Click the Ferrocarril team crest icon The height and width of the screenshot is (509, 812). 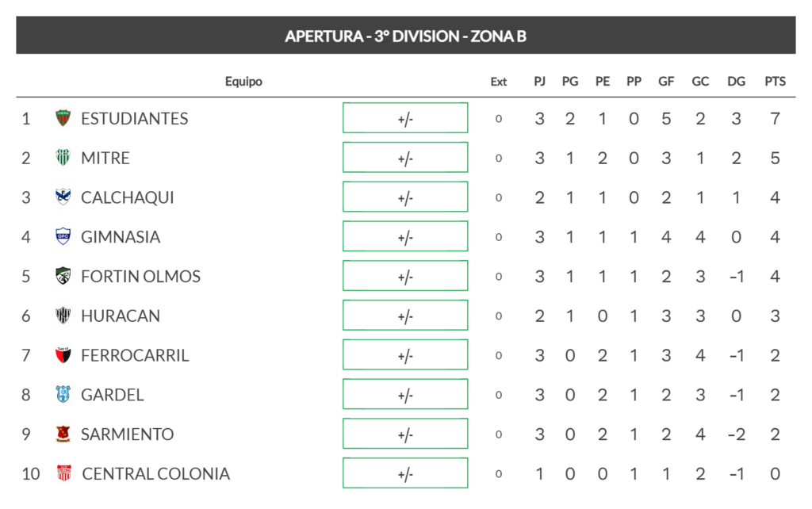click(63, 355)
